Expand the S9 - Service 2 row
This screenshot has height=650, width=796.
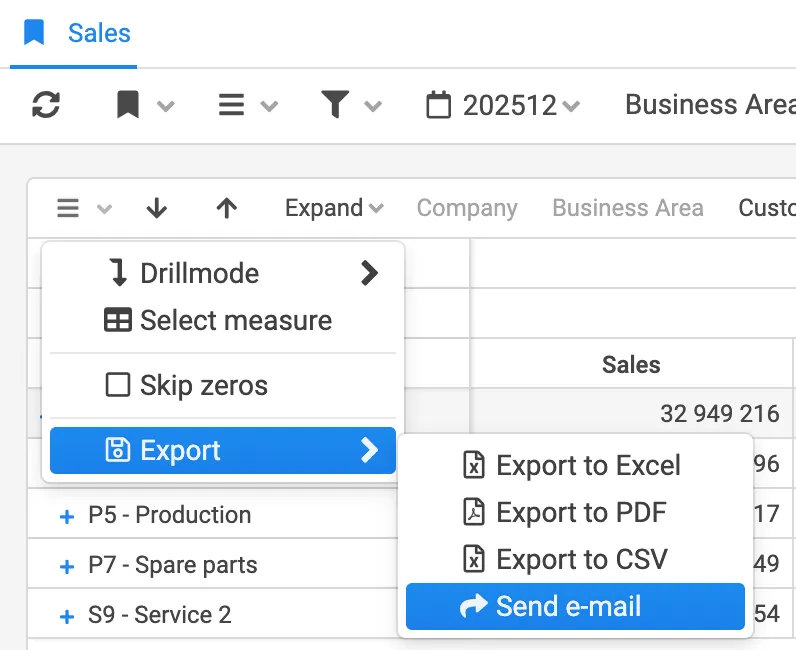point(67,616)
